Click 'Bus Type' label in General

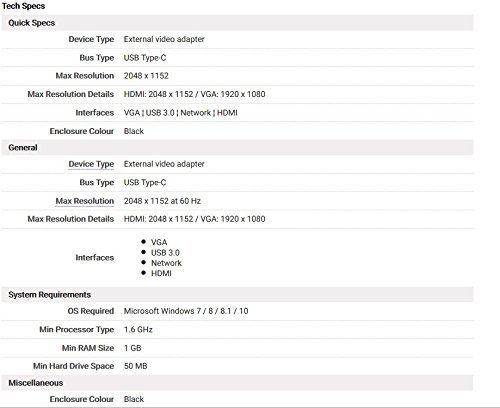(97, 182)
